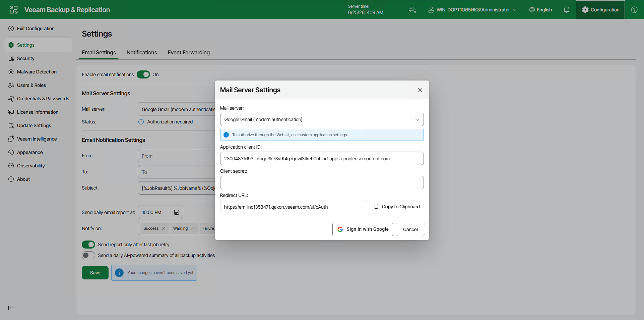Toggle Send report only after last job retry
The height and width of the screenshot is (320, 644).
[88, 245]
